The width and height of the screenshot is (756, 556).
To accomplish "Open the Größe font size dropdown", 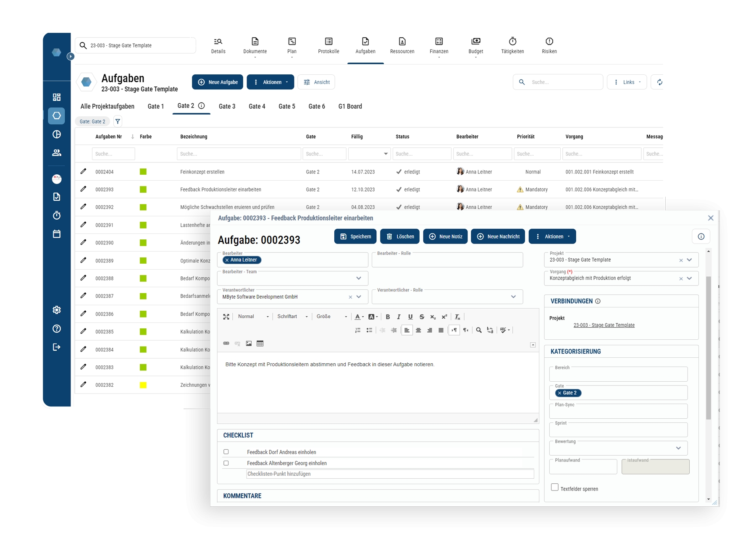I will 331,317.
